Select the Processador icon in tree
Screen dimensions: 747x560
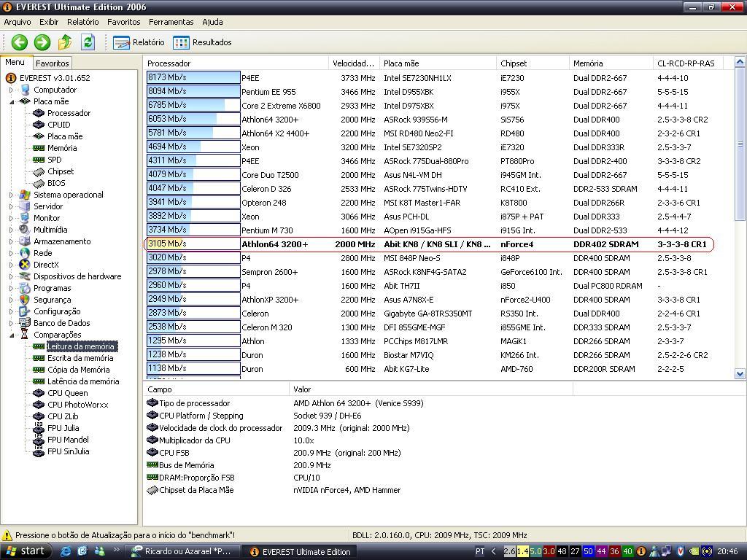39,113
